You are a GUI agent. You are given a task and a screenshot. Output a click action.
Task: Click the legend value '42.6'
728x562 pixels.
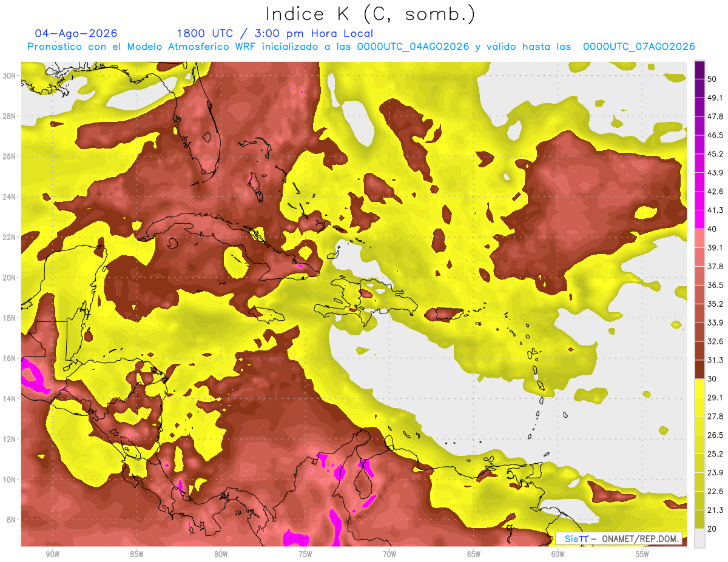[716, 192]
